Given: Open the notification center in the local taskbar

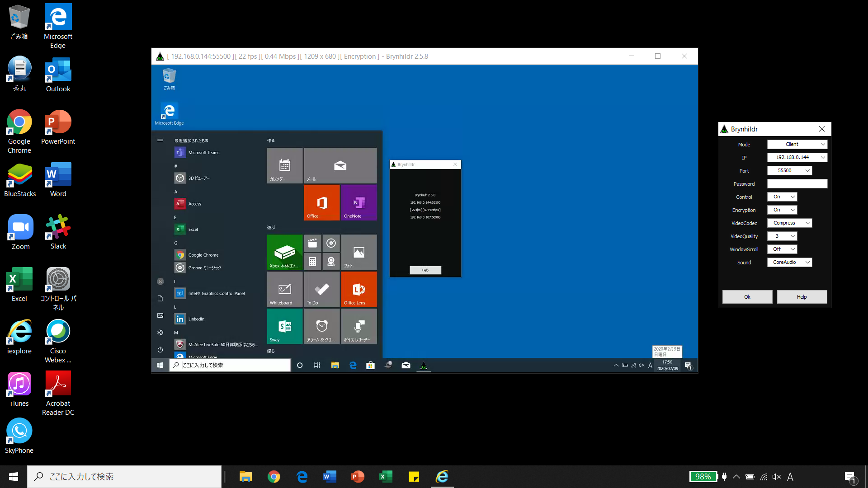Looking at the screenshot, I should click(850, 477).
